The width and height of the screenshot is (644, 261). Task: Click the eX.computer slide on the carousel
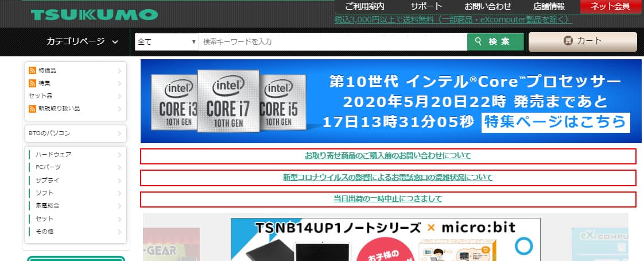tap(600, 244)
